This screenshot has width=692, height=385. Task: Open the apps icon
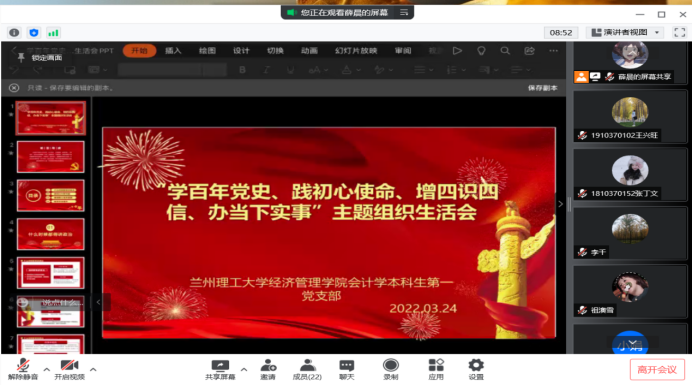[436, 370]
